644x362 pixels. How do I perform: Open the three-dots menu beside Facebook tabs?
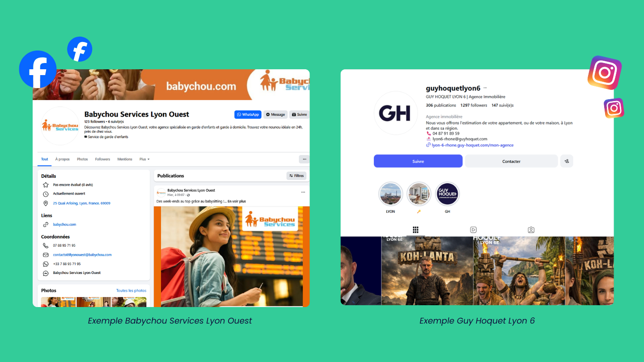(304, 159)
